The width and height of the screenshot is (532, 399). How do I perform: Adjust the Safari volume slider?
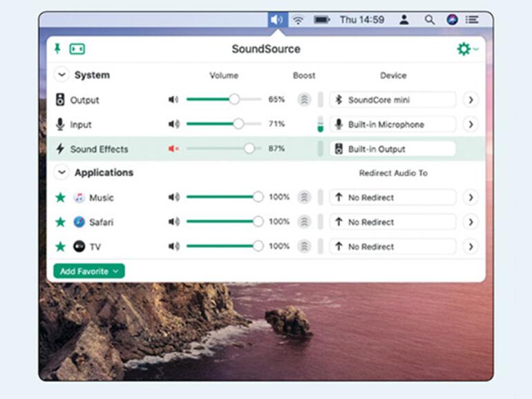tap(225, 222)
